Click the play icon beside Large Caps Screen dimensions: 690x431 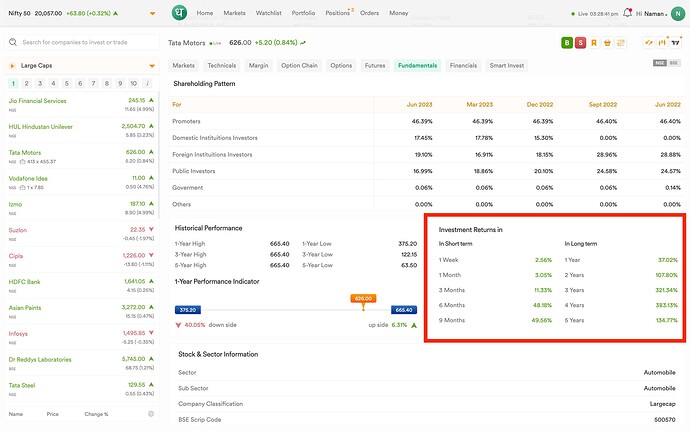click(x=12, y=66)
